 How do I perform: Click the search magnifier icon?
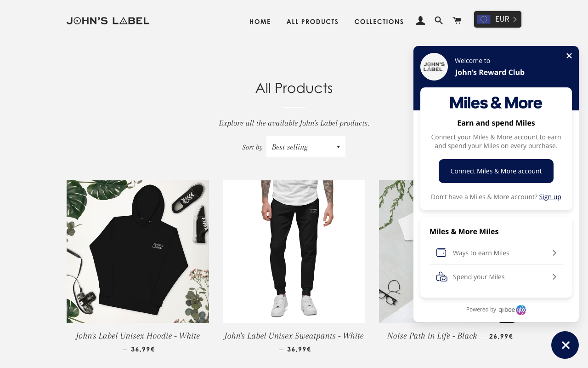click(439, 21)
